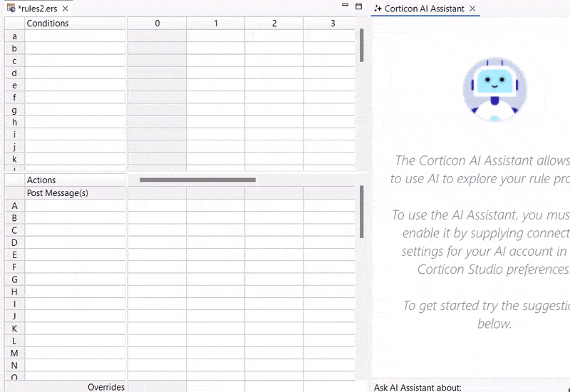Click rule 1 cell for condition a
This screenshot has width=570, height=392.
coord(216,36)
